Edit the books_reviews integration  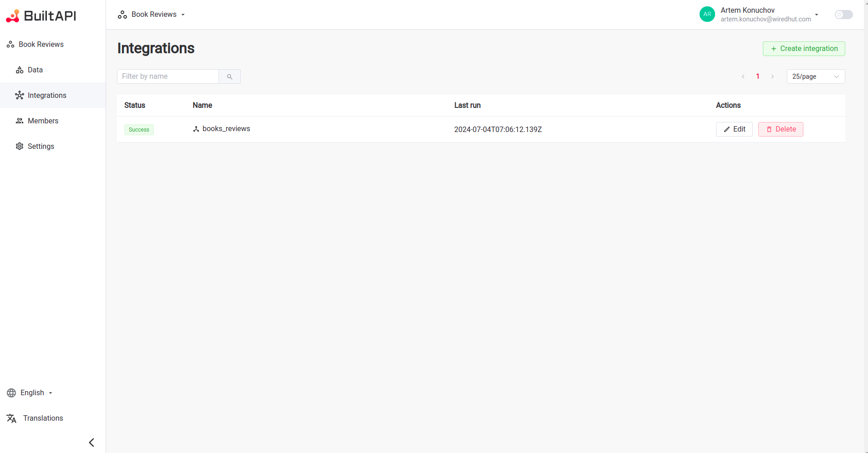click(x=734, y=129)
